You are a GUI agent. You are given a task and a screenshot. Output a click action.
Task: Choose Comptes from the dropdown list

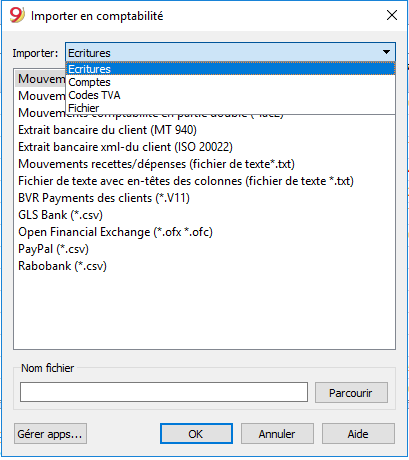pos(230,82)
